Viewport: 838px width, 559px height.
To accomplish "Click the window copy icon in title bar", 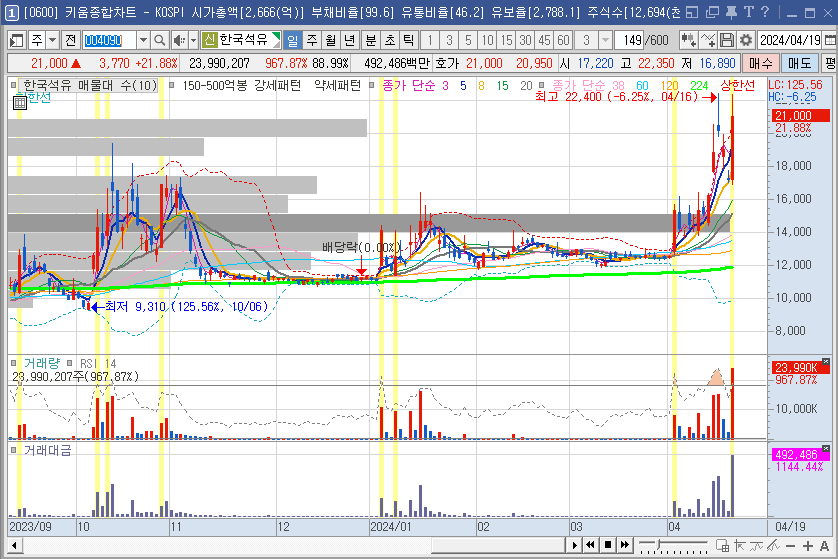I will pos(712,12).
